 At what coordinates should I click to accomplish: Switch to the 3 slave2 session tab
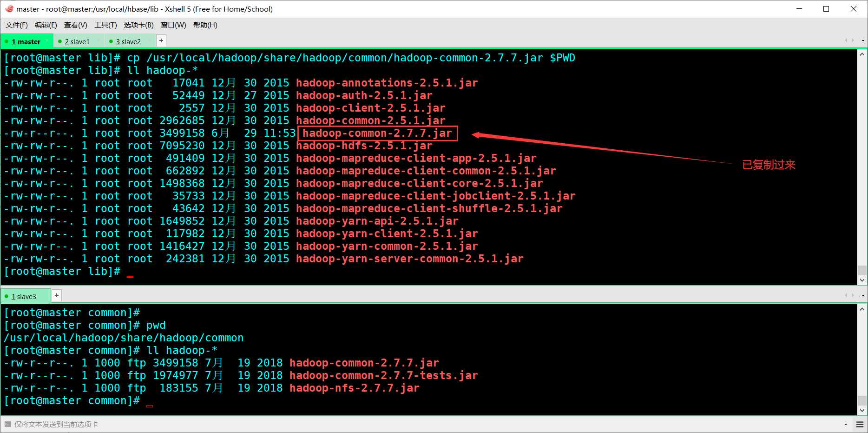(x=130, y=41)
